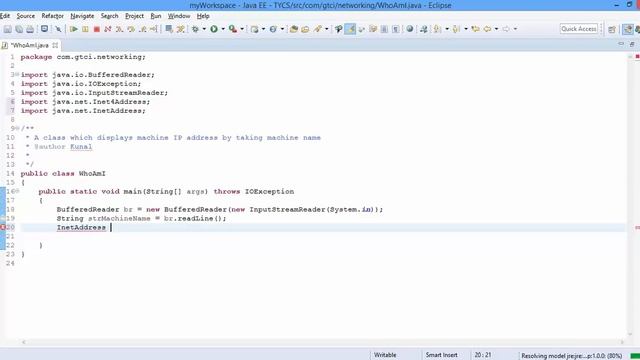Image resolution: width=640 pixels, height=360 pixels.
Task: Click the horizontal scrollbar right arrow
Action: click(x=622, y=342)
